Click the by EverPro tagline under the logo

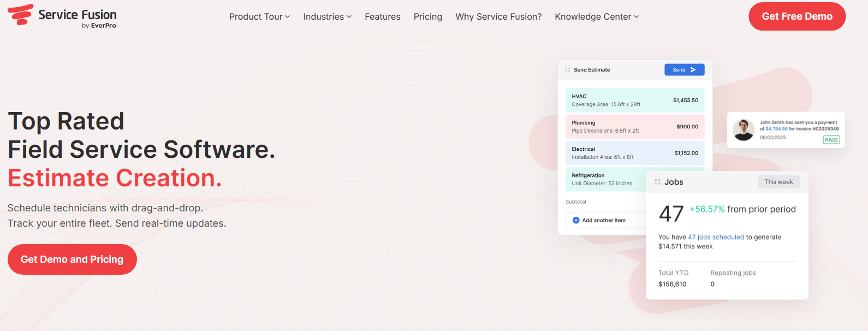point(99,26)
